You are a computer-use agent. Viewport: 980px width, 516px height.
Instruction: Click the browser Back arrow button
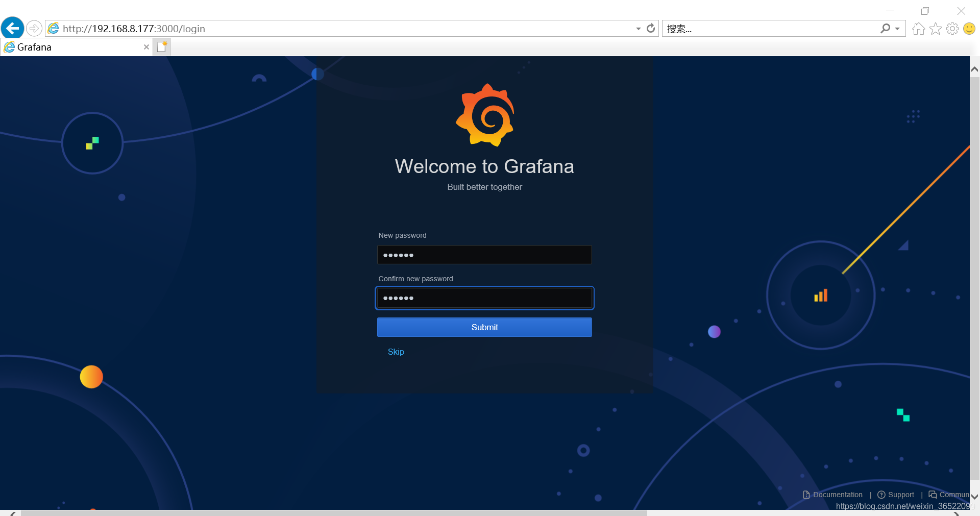point(12,28)
